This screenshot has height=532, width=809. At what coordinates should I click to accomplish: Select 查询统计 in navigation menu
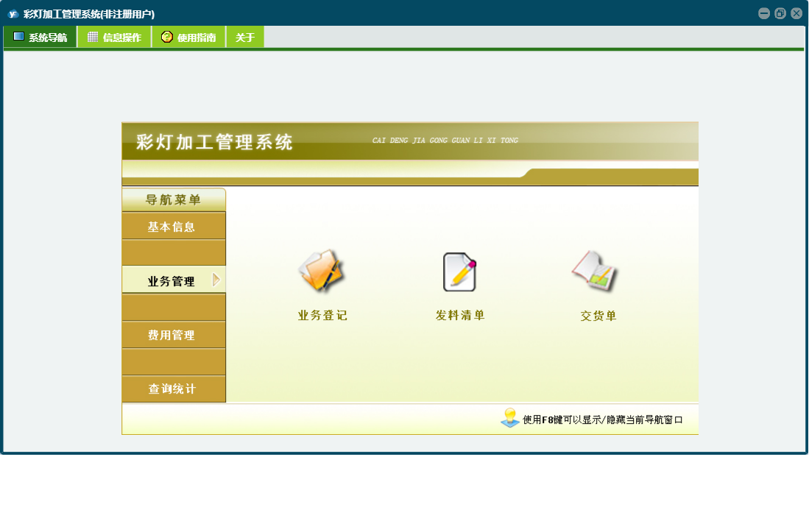point(172,389)
